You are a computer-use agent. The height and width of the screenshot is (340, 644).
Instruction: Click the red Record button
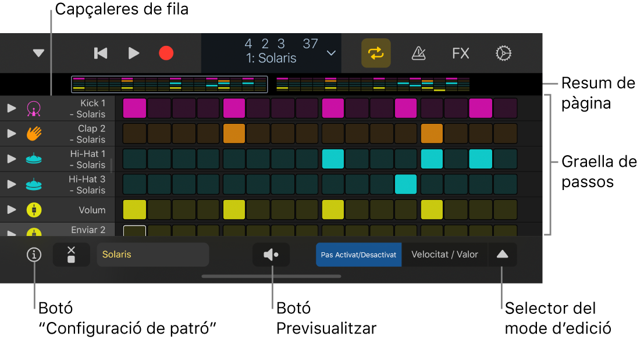point(166,53)
